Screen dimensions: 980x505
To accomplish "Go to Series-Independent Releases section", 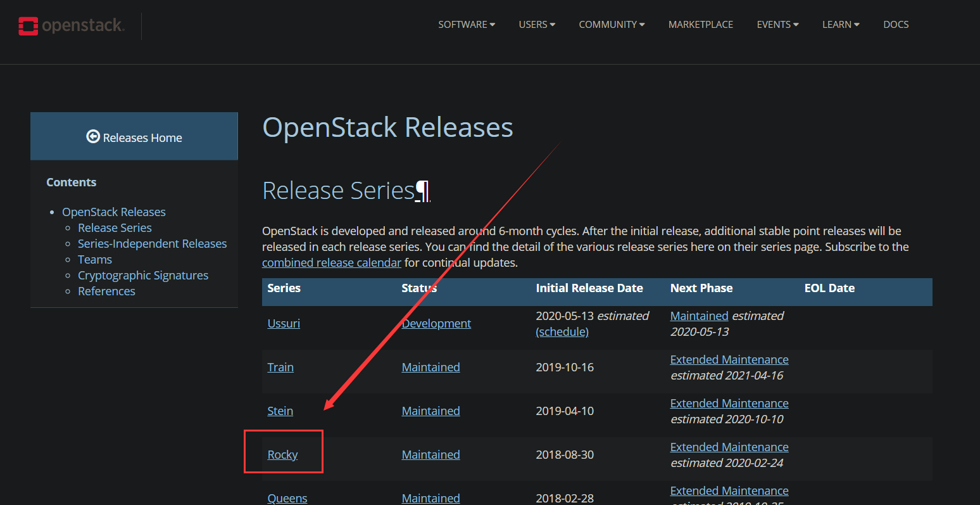I will click(152, 243).
